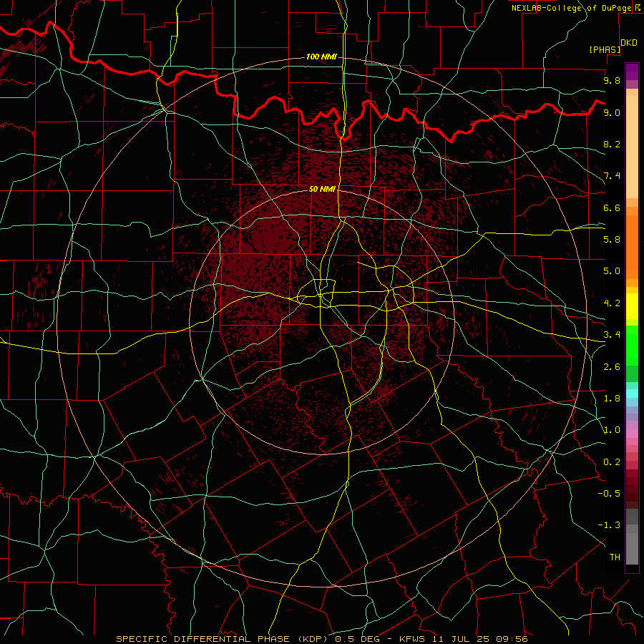Viewport: 644px width, 644px height.
Task: Click the 2.6 scale value
Action: pos(612,367)
